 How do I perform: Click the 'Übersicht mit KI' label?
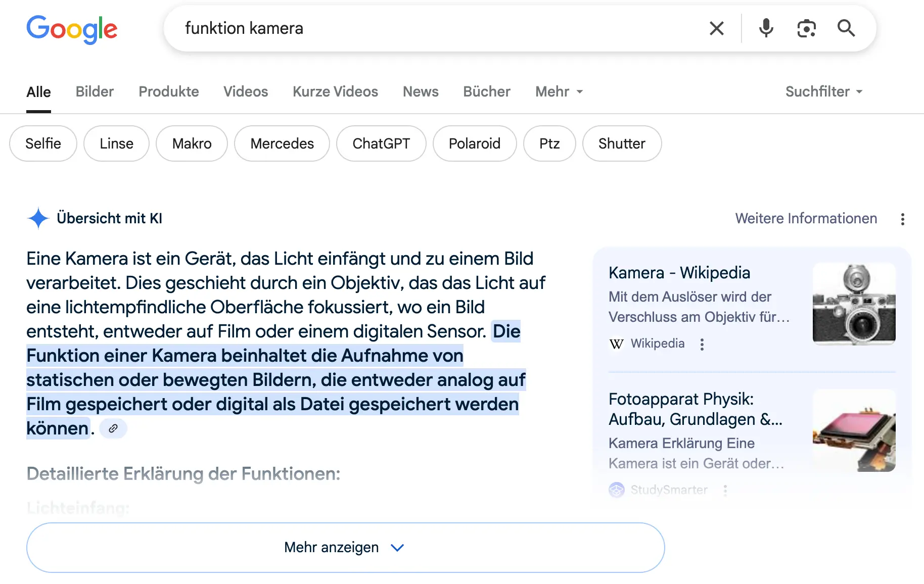point(109,218)
